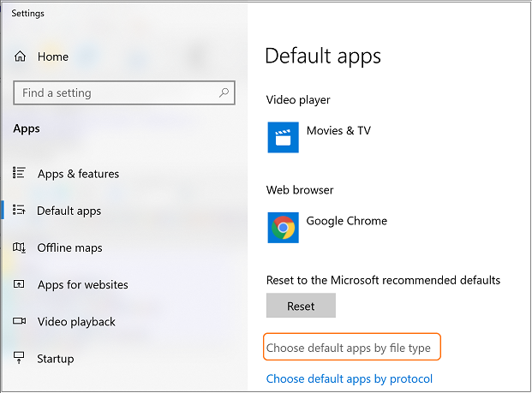The width and height of the screenshot is (532, 393).
Task: Click the Startup sidebar icon
Action: click(20, 359)
